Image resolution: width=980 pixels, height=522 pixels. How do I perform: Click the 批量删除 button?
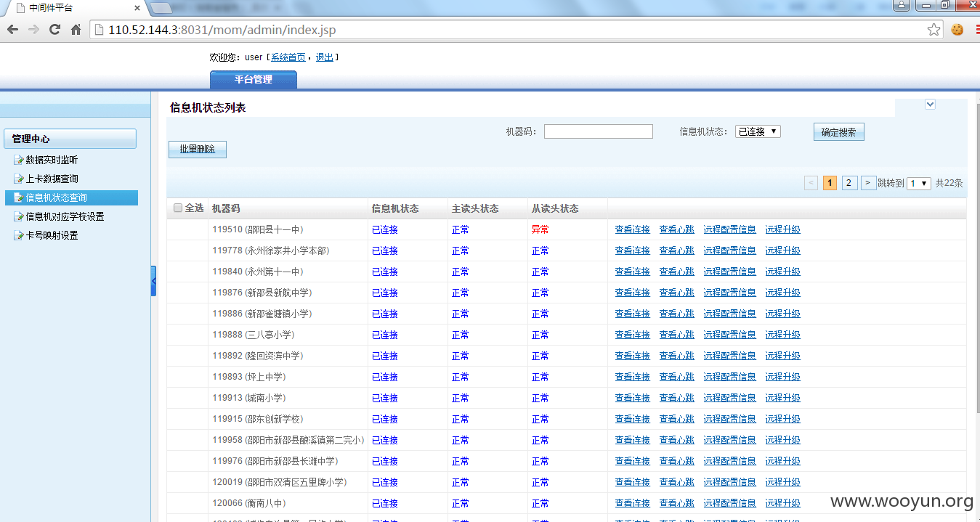coord(198,149)
